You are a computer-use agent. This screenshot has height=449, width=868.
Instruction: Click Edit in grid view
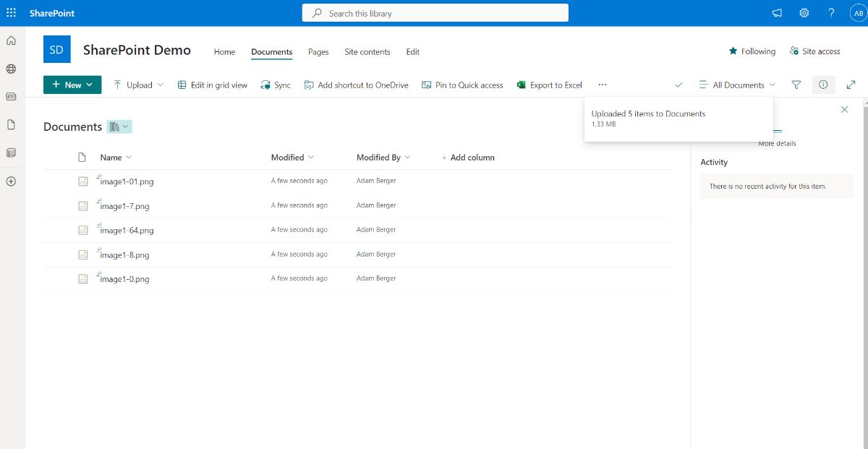[x=213, y=85]
